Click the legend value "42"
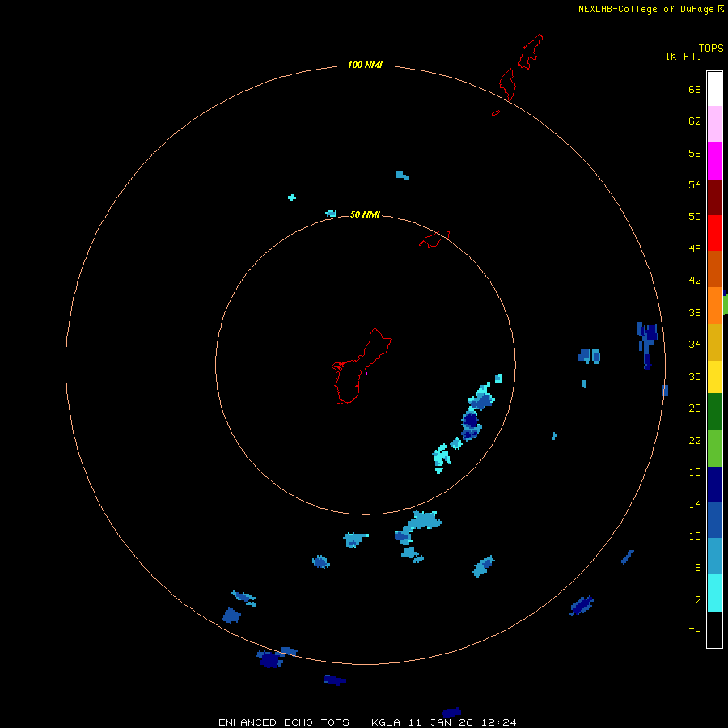Image resolution: width=728 pixels, height=728 pixels. [x=695, y=280]
